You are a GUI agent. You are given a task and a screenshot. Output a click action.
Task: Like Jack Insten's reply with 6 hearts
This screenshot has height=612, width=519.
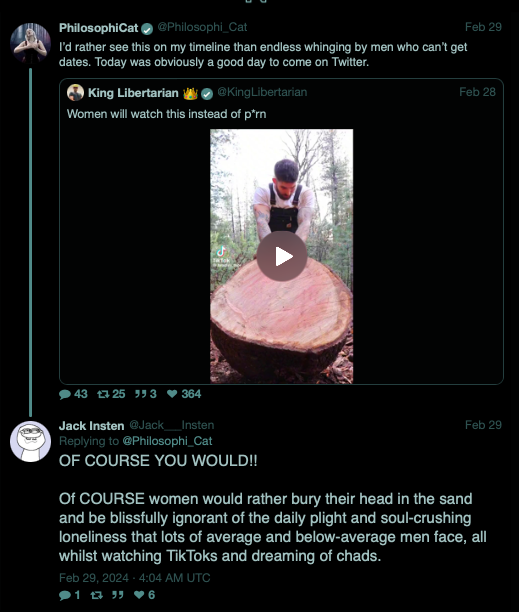click(x=139, y=595)
